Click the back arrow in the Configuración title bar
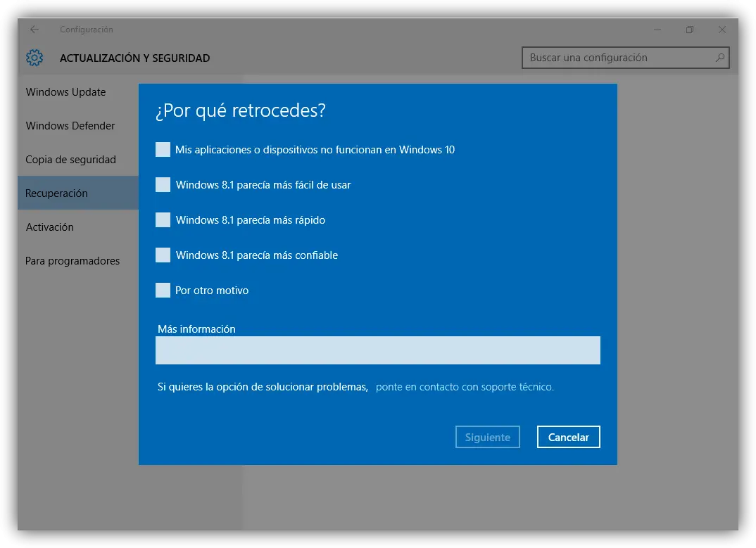 34,30
